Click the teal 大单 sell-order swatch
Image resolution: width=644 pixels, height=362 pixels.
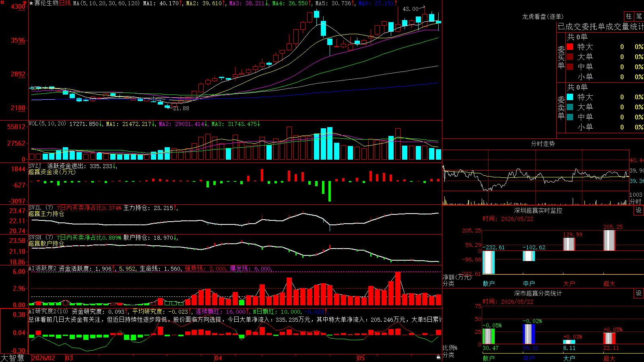click(570, 107)
